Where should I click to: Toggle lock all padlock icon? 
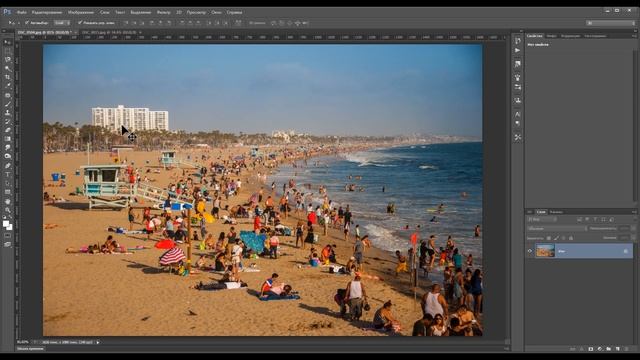[x=571, y=238]
